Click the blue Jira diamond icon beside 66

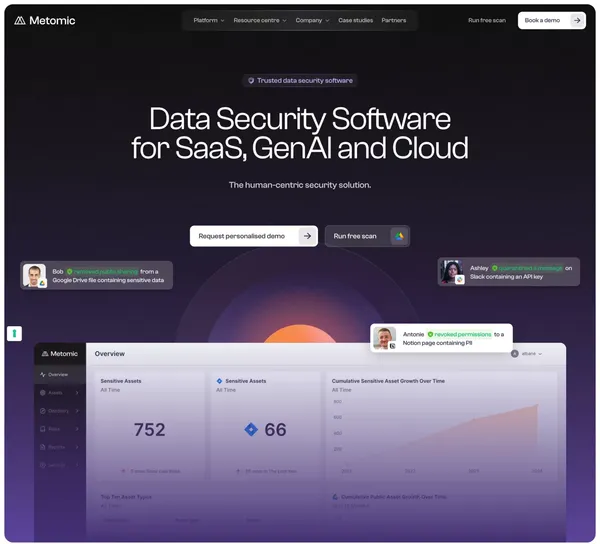click(251, 430)
